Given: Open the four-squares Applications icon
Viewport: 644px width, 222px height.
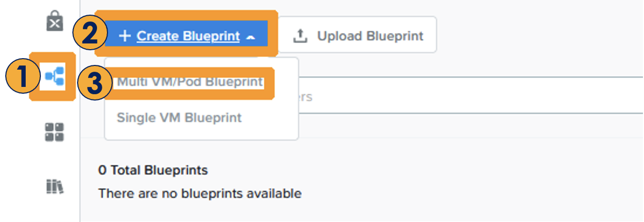Looking at the screenshot, I should (x=54, y=132).
